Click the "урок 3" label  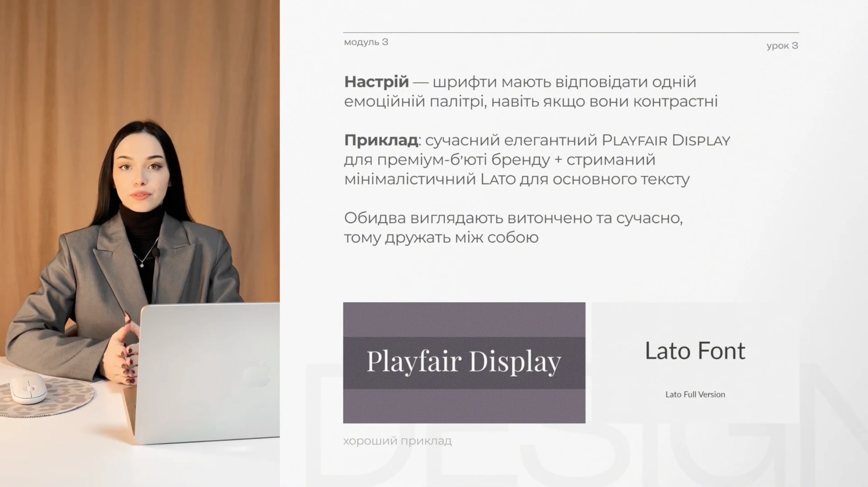pos(782,46)
